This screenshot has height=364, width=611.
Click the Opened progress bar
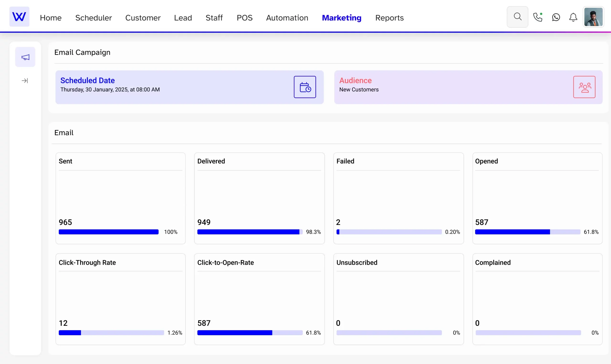527,232
